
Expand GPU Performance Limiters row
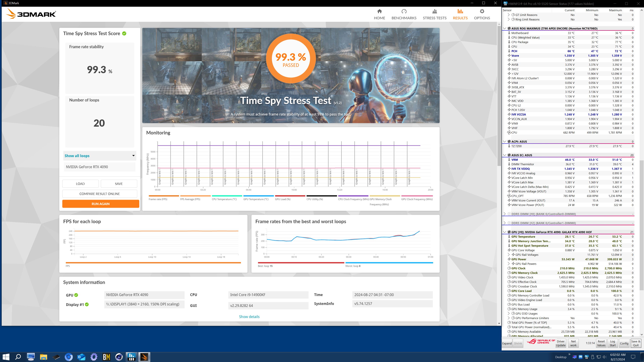pyautogui.click(x=508, y=318)
